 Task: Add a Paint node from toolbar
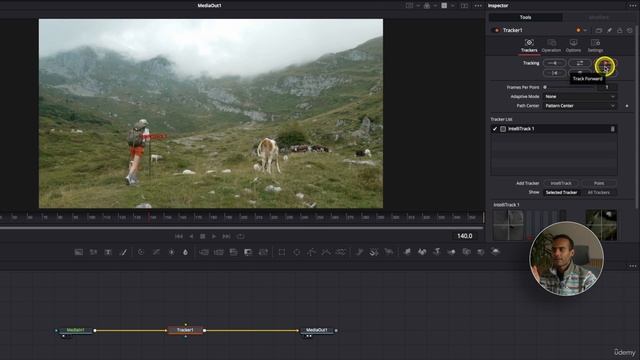click(123, 252)
